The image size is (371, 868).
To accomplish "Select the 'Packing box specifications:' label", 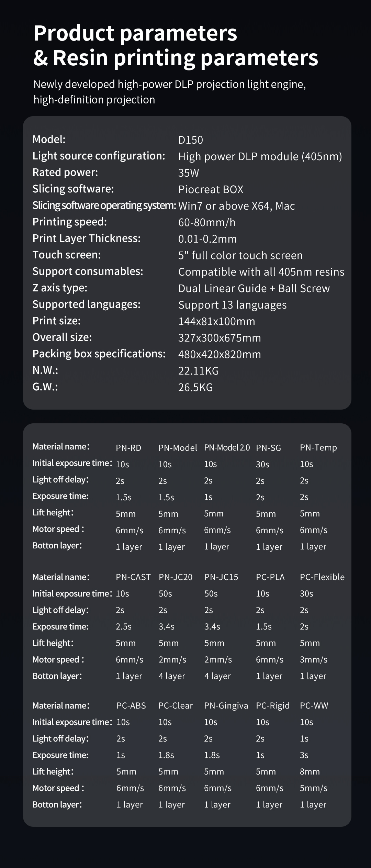I will (99, 354).
